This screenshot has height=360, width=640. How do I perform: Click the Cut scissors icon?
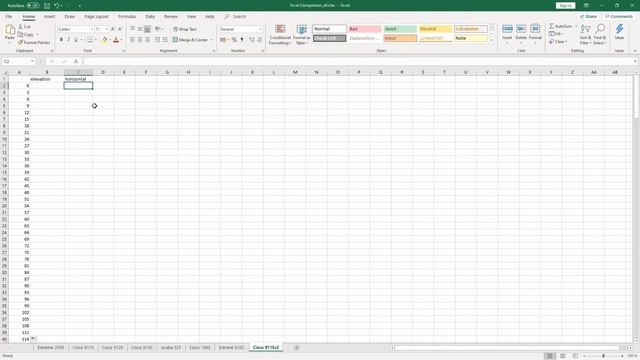pyautogui.click(x=20, y=27)
